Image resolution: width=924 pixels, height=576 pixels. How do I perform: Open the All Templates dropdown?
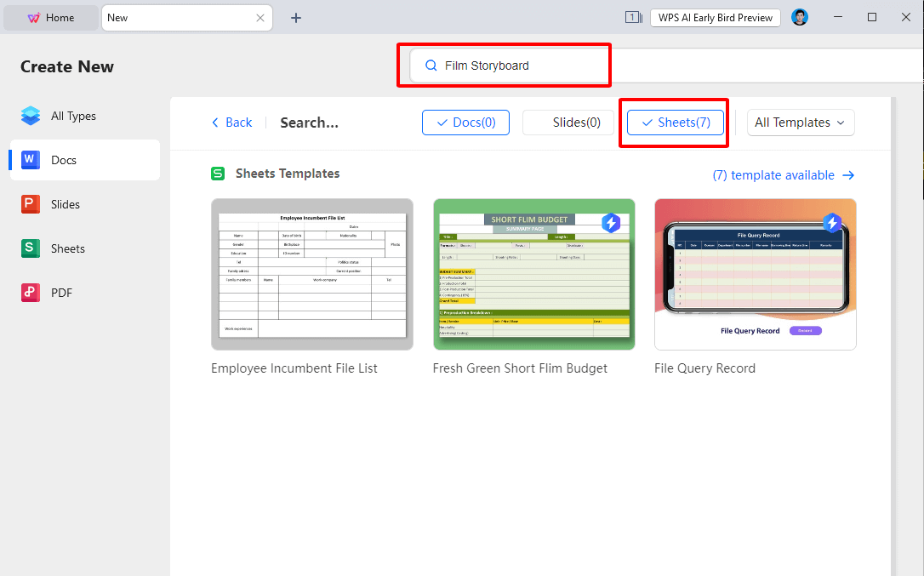pyautogui.click(x=801, y=123)
